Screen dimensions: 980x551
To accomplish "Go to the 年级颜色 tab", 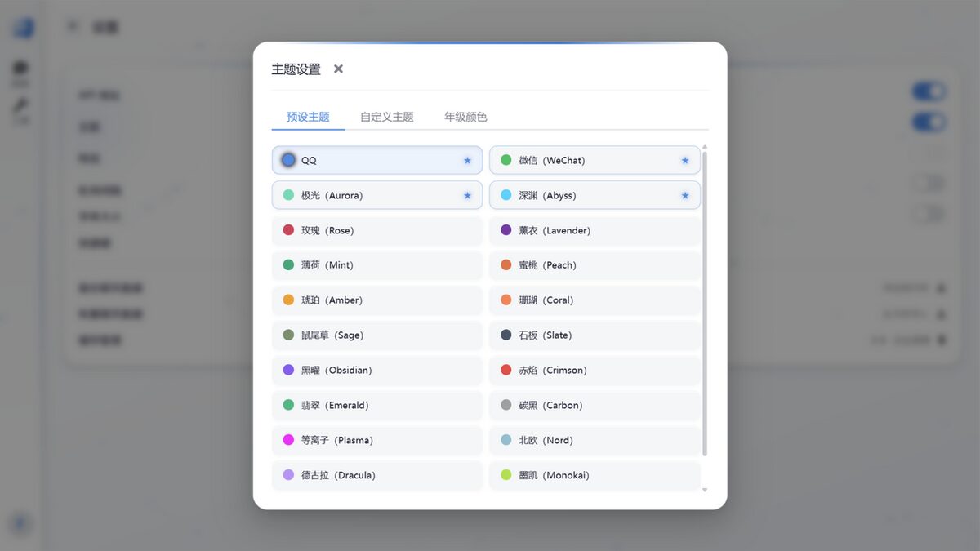I will pos(465,117).
